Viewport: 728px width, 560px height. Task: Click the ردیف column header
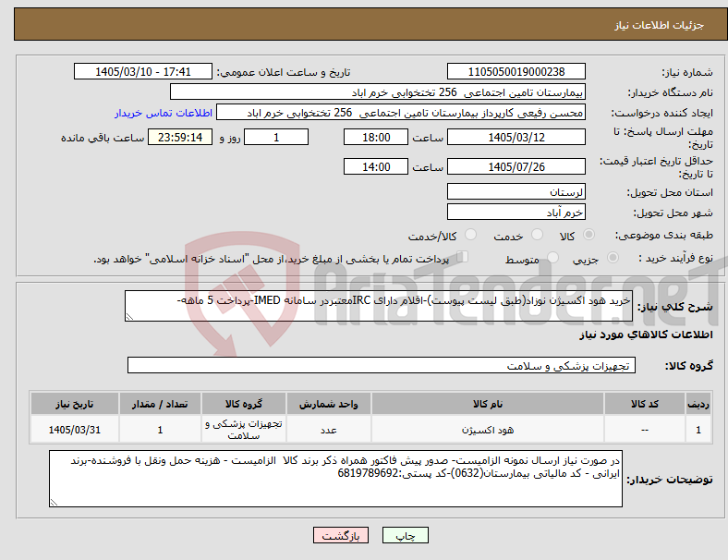click(698, 404)
